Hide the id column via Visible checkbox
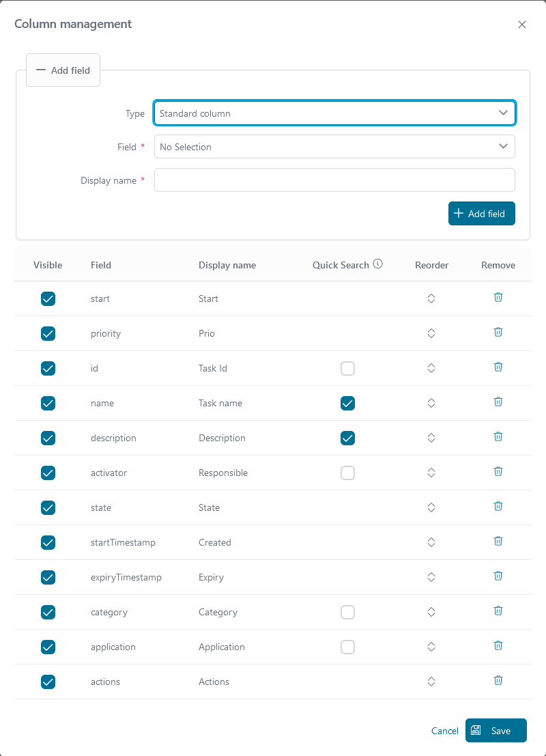 (x=48, y=368)
